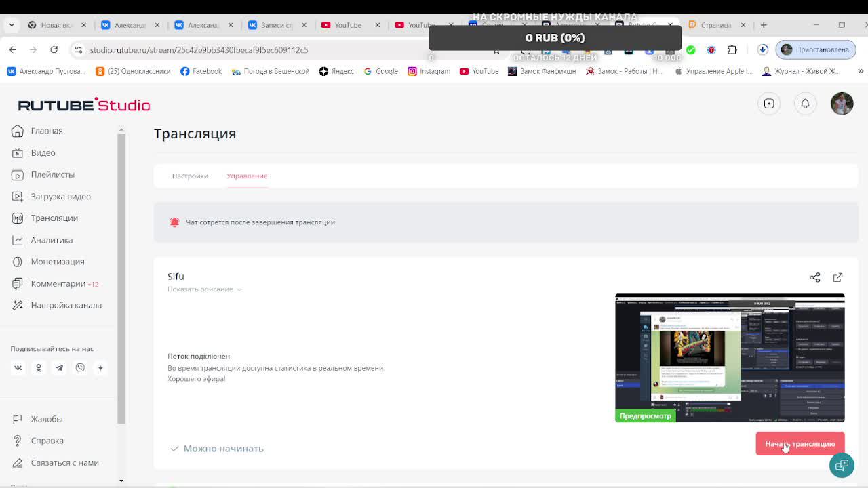Click the Начать трансляцию button
The image size is (868, 488).
pos(800,444)
